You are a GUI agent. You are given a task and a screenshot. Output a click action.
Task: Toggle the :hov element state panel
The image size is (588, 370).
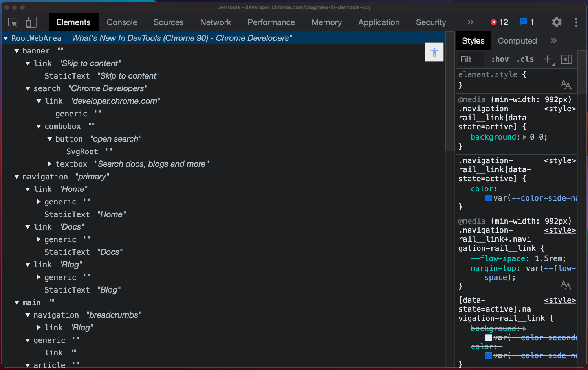pos(500,59)
